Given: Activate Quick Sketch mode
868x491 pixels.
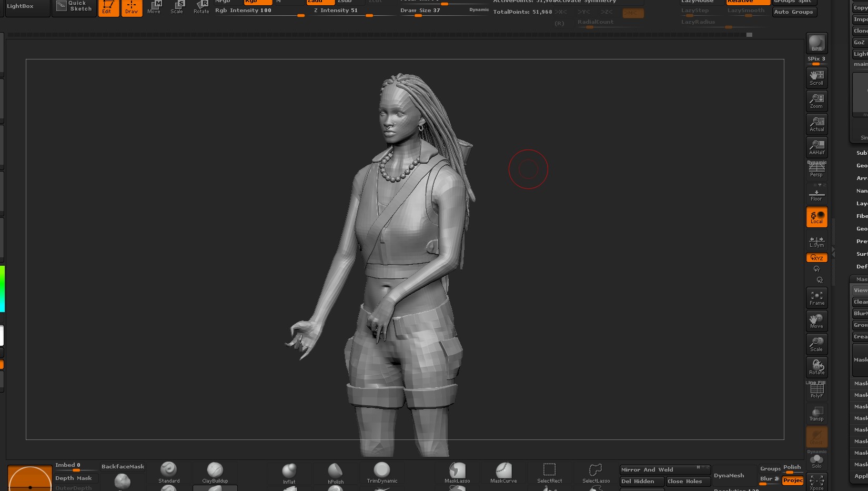Looking at the screenshot, I should pos(74,7).
